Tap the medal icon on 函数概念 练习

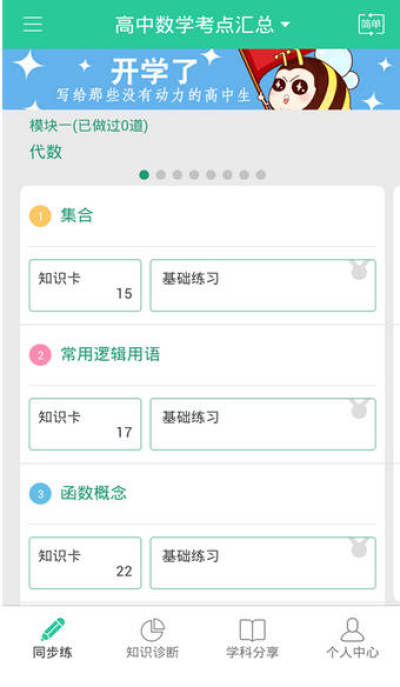pyautogui.click(x=359, y=548)
